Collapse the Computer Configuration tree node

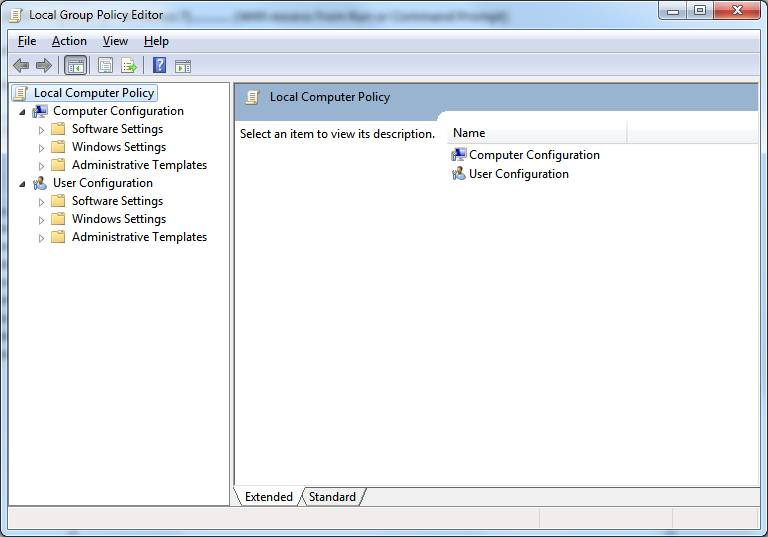23,112
